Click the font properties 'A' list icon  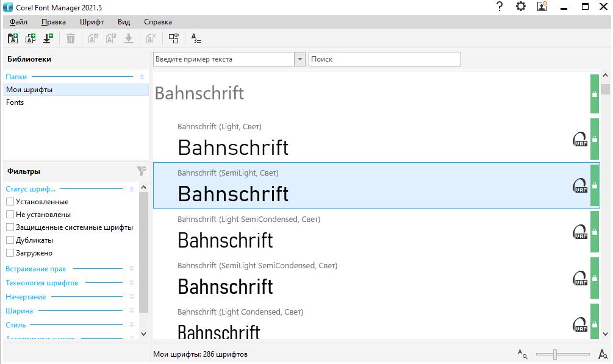pos(196,38)
